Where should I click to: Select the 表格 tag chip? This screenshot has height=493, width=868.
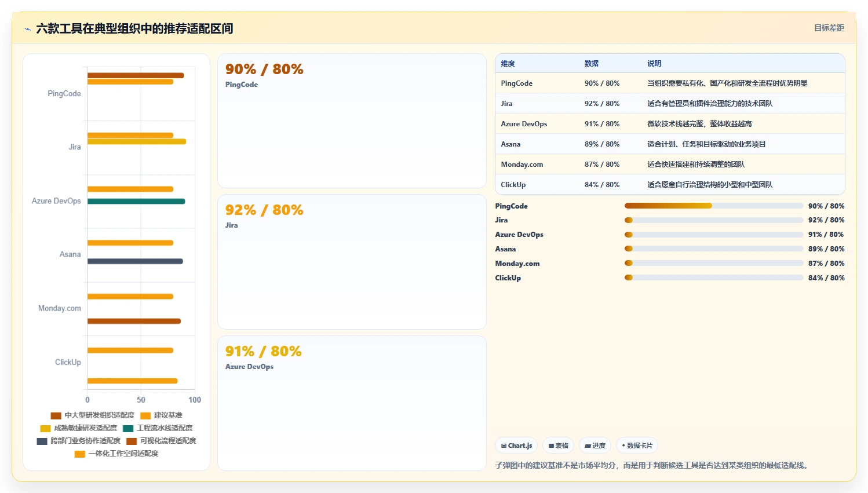click(x=559, y=445)
